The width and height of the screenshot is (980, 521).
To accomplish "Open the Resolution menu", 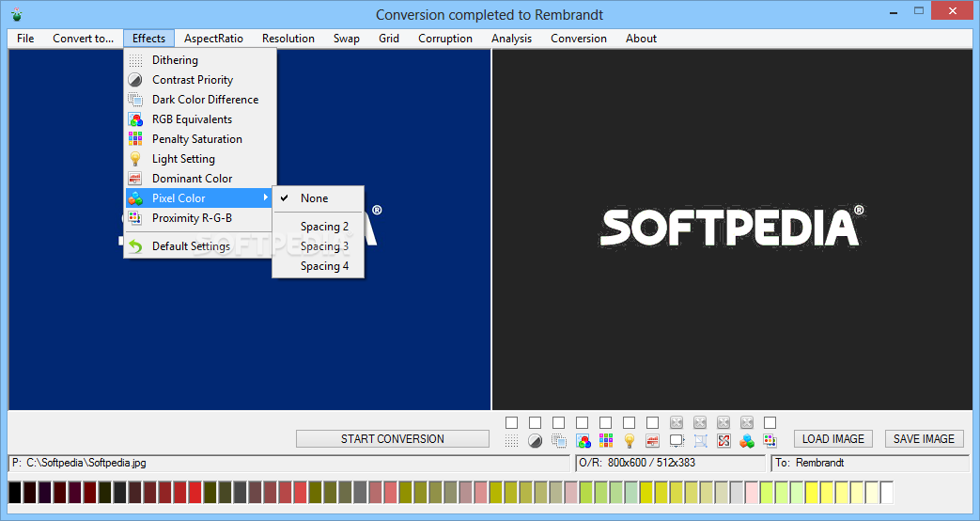I will click(288, 39).
